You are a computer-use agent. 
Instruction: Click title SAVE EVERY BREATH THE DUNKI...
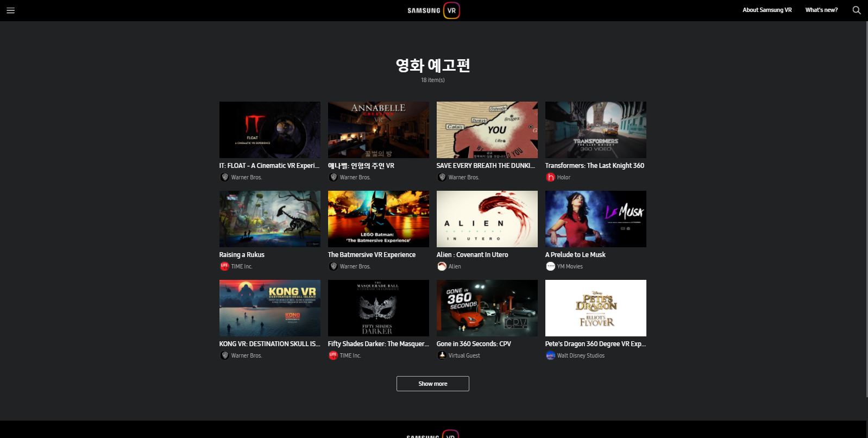click(x=486, y=166)
